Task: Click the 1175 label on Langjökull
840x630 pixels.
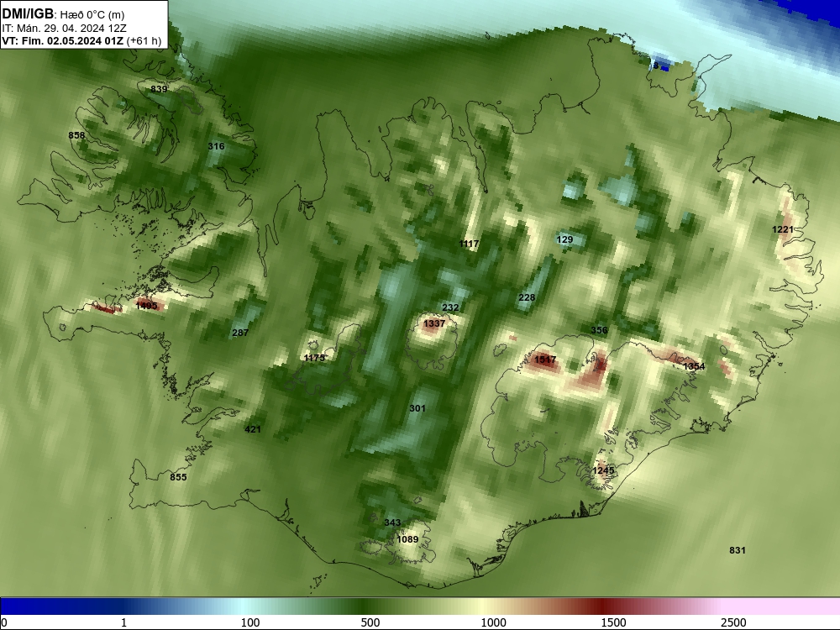Action: [x=314, y=358]
